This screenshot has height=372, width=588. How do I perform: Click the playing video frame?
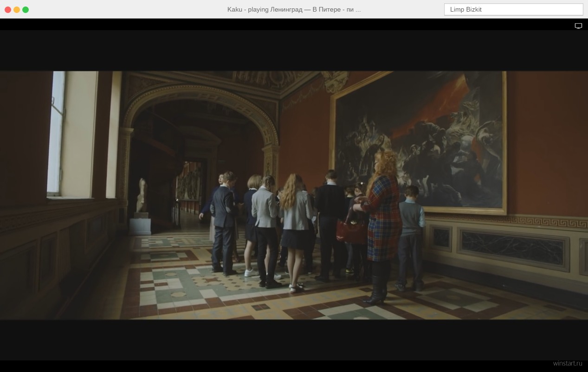click(x=294, y=195)
